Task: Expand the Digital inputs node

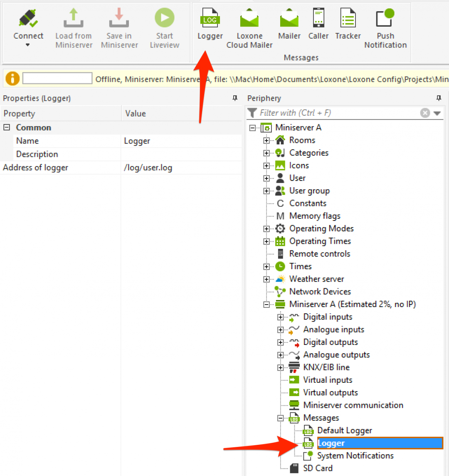Action: [x=280, y=317]
